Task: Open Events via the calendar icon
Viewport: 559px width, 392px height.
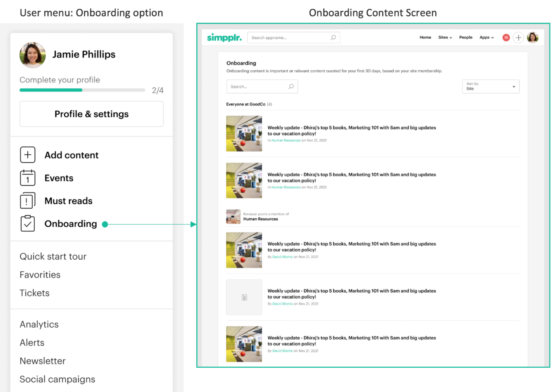Action: (x=27, y=178)
